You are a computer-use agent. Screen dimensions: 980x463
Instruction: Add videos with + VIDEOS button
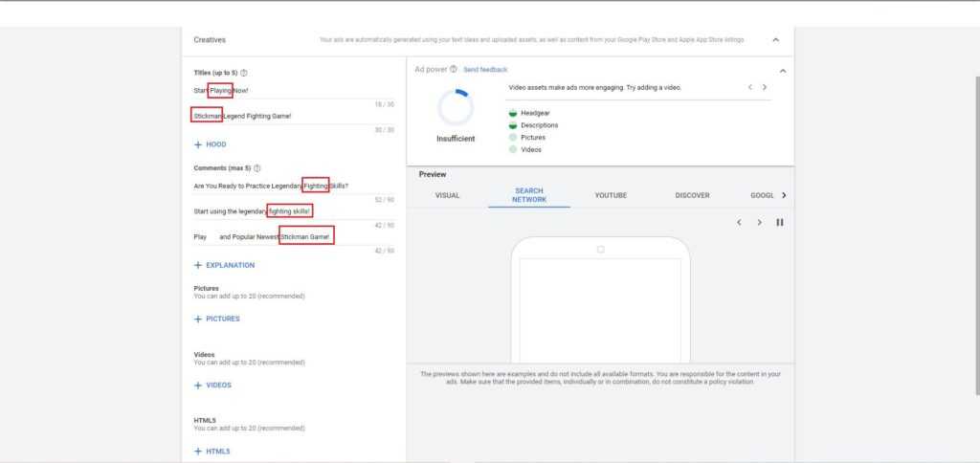pyautogui.click(x=212, y=386)
